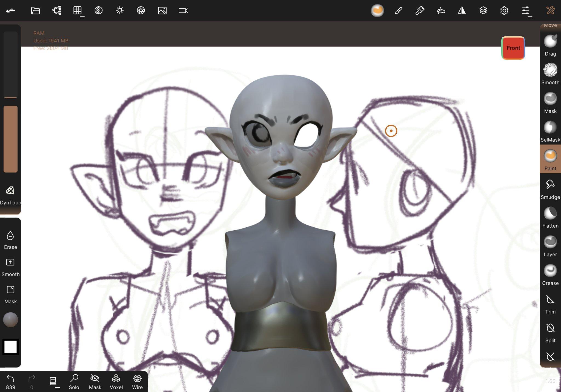Select the Split tool

(550, 333)
